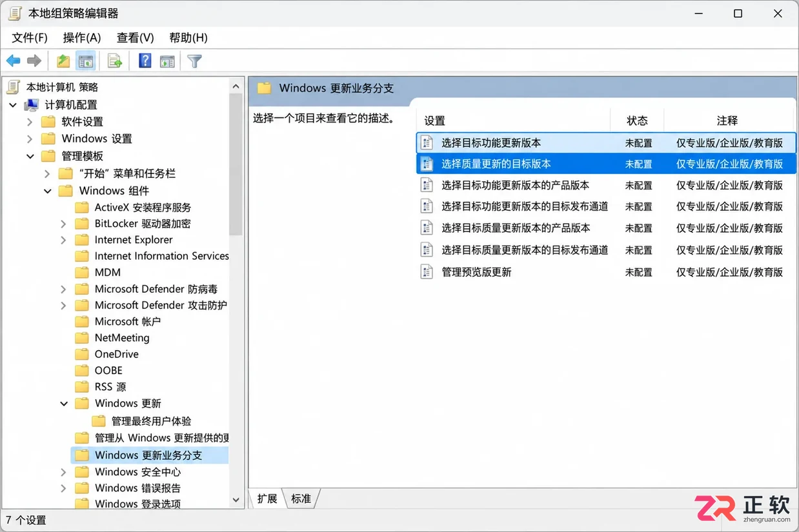Expand the Internet Explorer node
Image resolution: width=799 pixels, height=532 pixels.
63,240
